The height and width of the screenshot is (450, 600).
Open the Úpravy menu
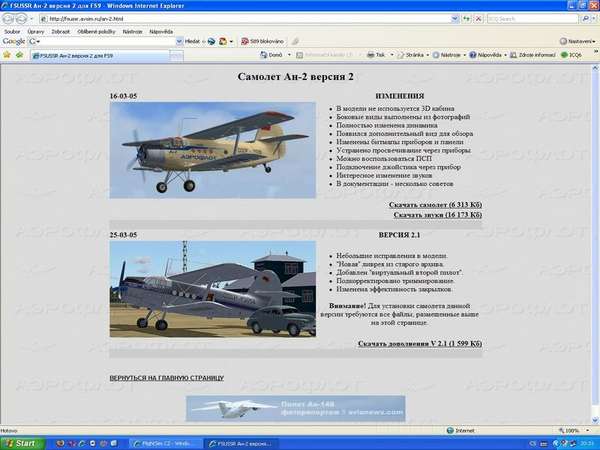click(36, 32)
